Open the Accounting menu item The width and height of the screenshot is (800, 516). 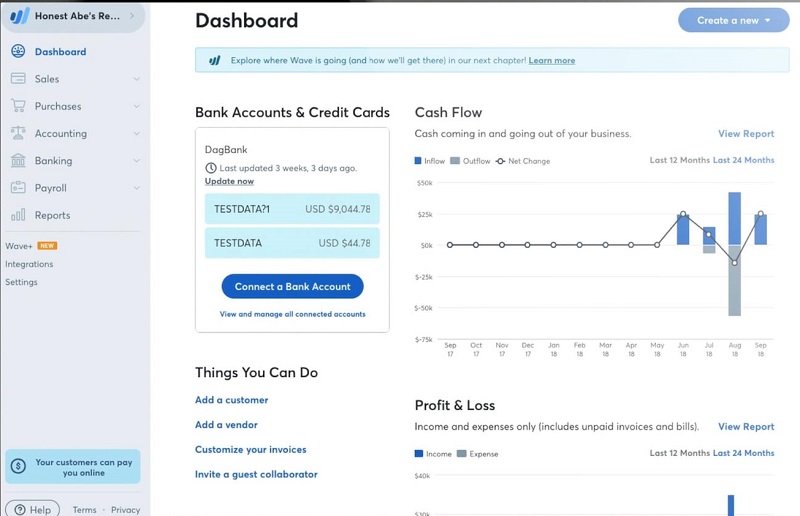click(x=61, y=133)
